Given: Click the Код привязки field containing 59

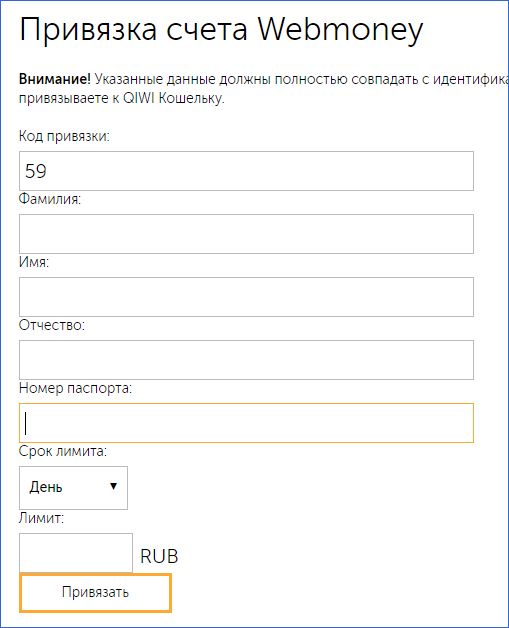Looking at the screenshot, I should pos(246,171).
